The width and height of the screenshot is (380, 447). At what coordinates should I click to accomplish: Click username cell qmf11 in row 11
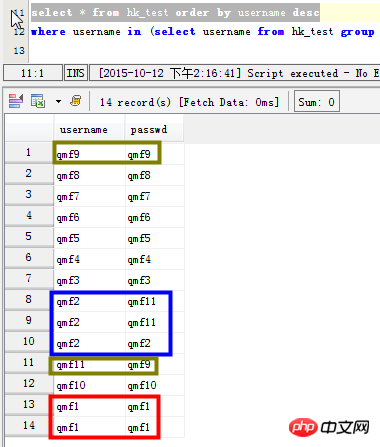(89, 364)
